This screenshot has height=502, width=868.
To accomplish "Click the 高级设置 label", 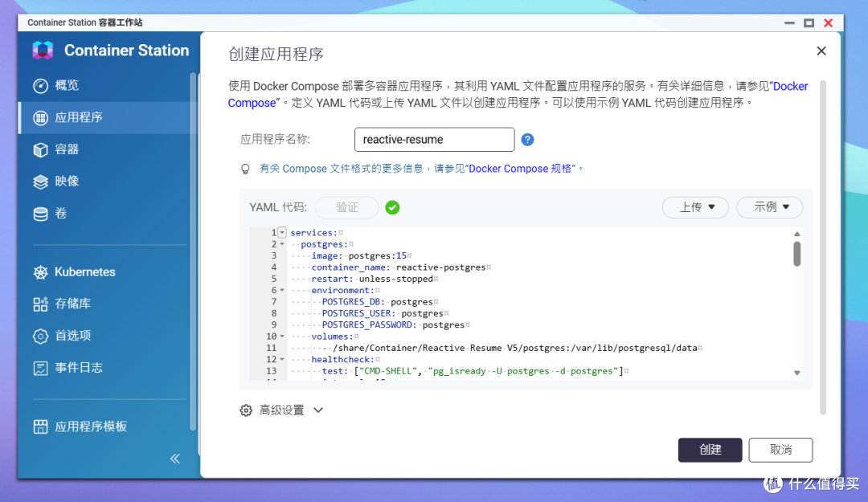I will click(282, 410).
